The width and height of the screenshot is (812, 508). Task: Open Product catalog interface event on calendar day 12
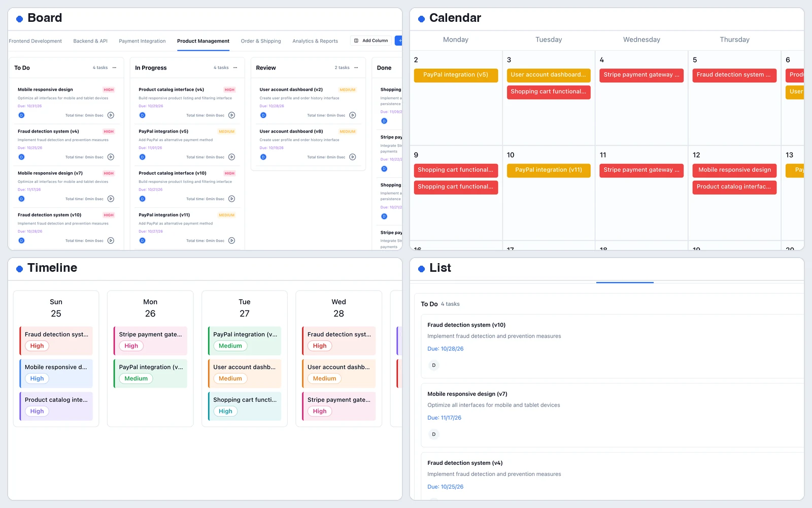734,187
